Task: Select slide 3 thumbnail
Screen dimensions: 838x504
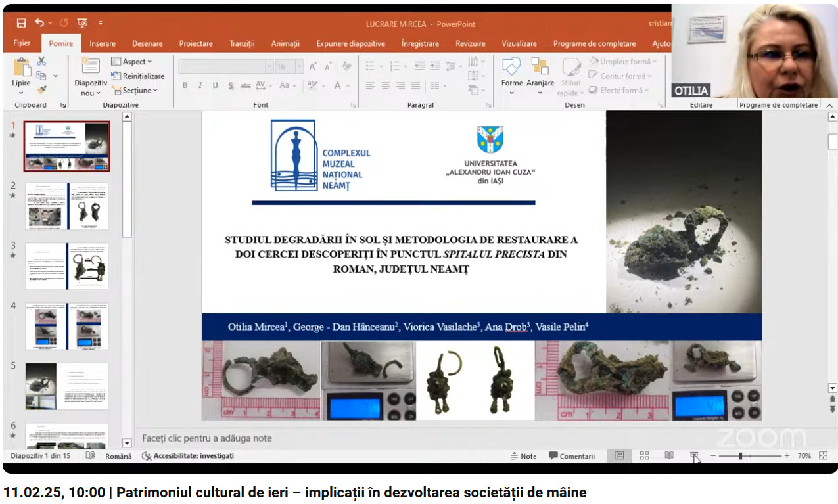Action: [66, 266]
